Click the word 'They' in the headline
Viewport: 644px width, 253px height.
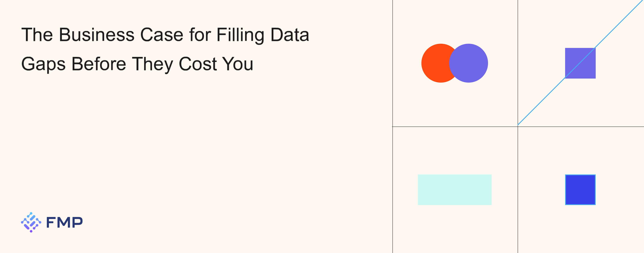[x=152, y=65]
